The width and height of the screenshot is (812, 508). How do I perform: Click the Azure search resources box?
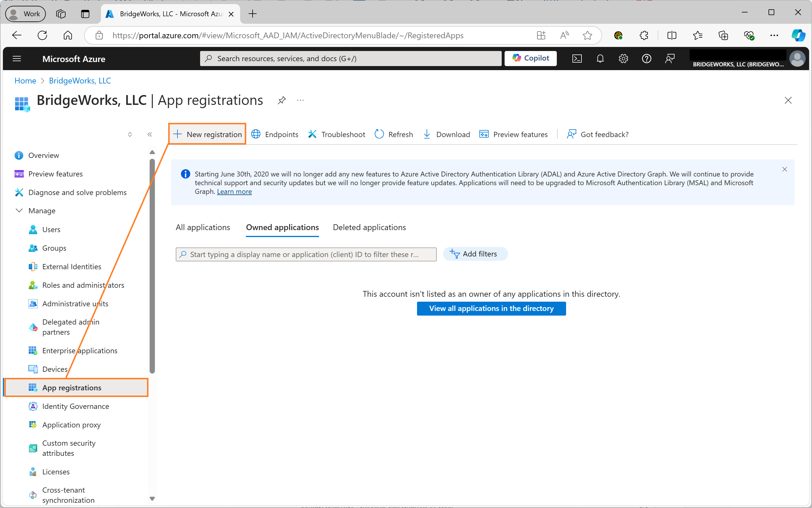tap(350, 59)
